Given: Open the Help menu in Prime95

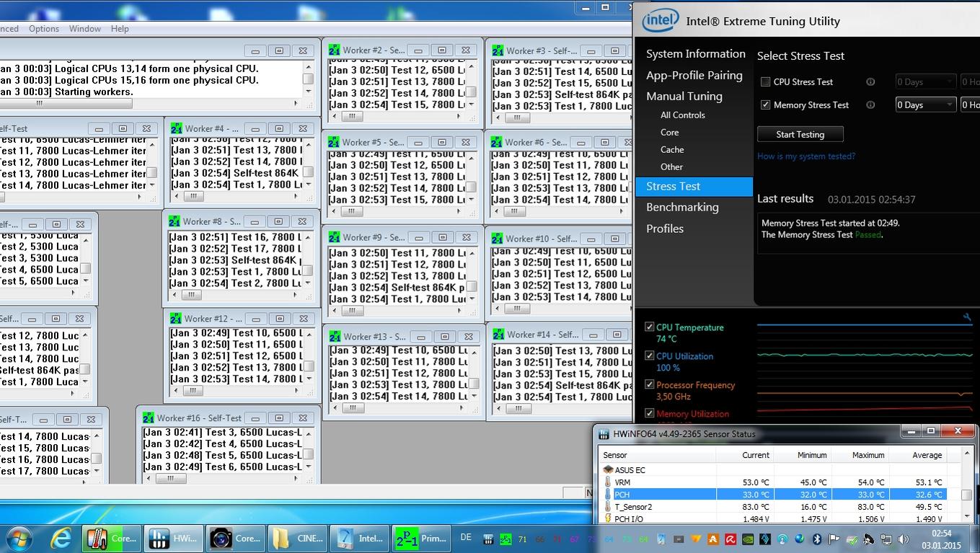Looking at the screenshot, I should [x=120, y=29].
